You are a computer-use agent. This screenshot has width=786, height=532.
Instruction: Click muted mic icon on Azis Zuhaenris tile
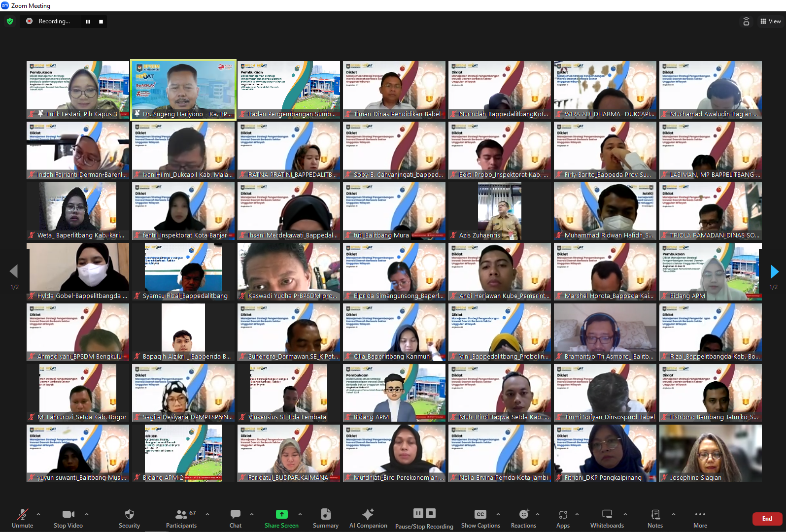coord(453,235)
